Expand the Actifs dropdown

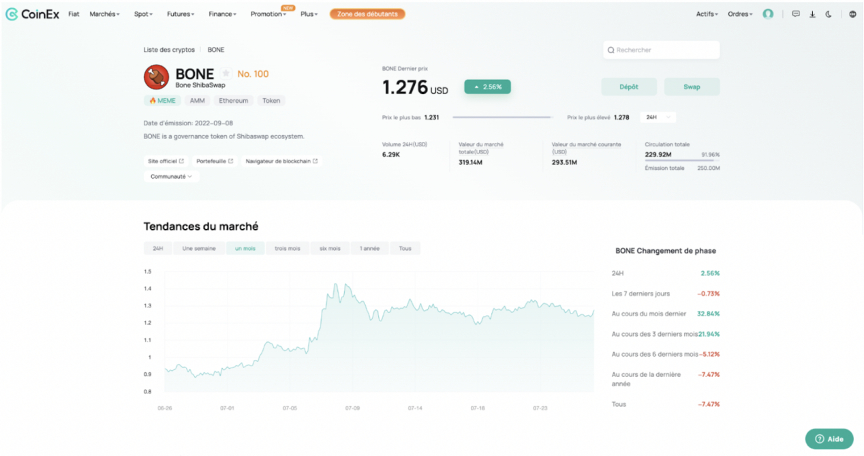(706, 14)
